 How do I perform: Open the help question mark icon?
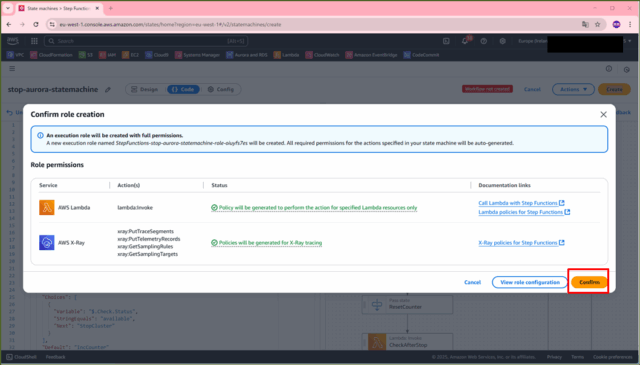coord(484,41)
